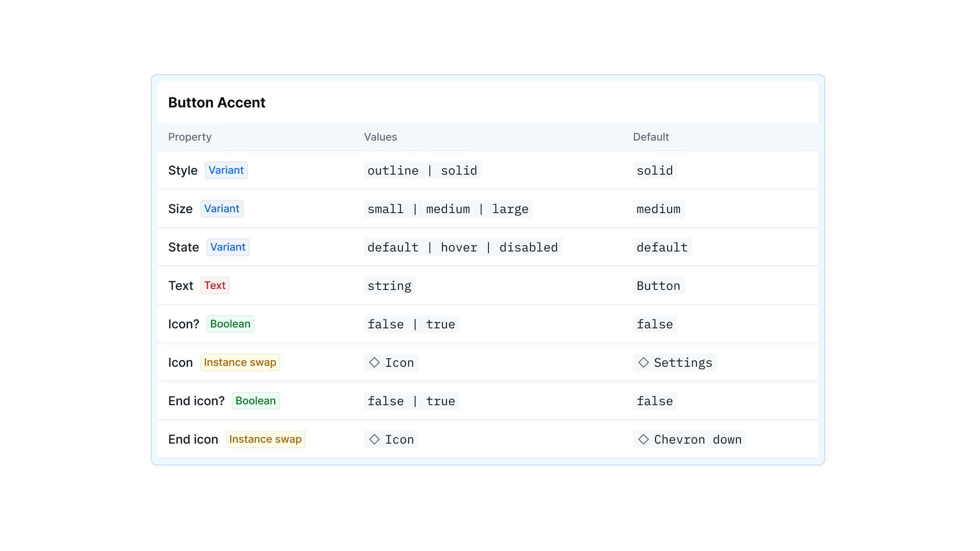
Task: Click the diamond icon beside Chevron down
Action: 643,439
